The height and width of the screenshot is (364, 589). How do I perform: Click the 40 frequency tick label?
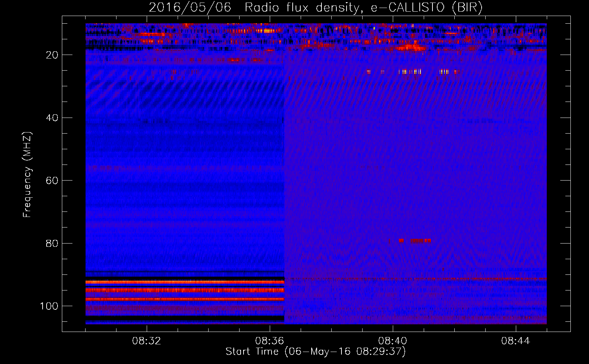(x=52, y=118)
